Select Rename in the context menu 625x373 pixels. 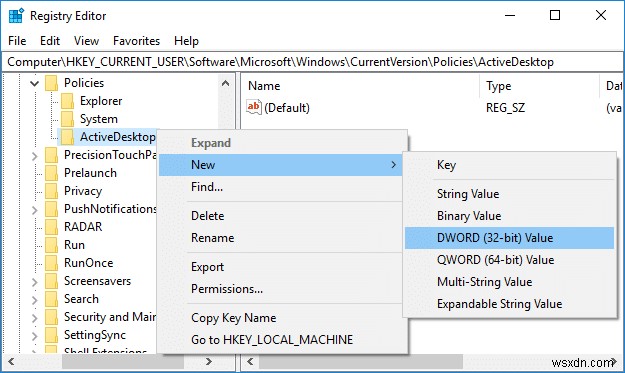[281, 238]
